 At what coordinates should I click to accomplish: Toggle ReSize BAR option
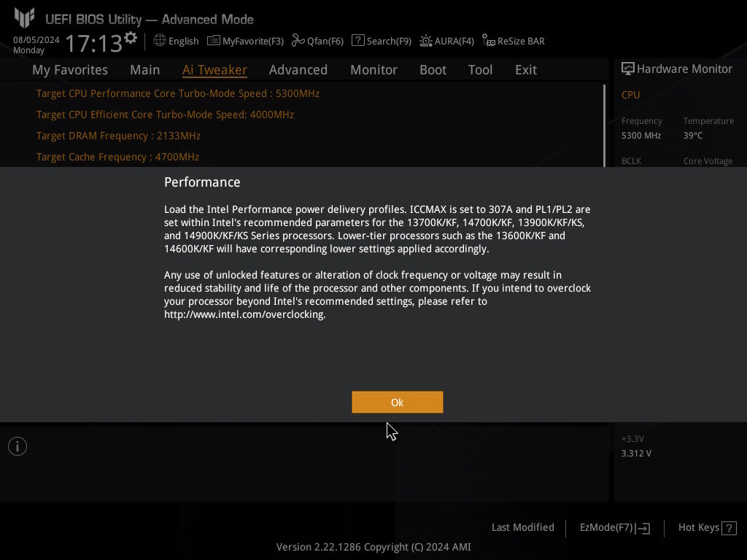click(x=521, y=42)
